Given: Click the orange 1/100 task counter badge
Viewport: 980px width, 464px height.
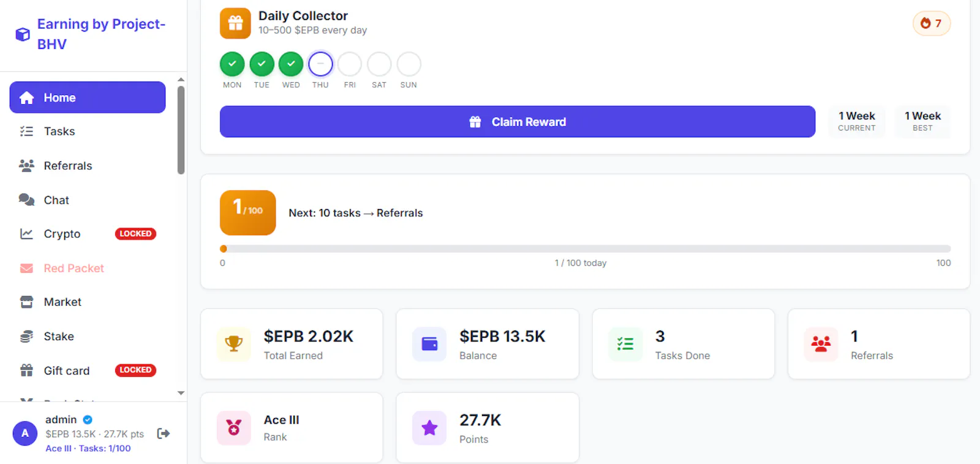Looking at the screenshot, I should click(248, 213).
